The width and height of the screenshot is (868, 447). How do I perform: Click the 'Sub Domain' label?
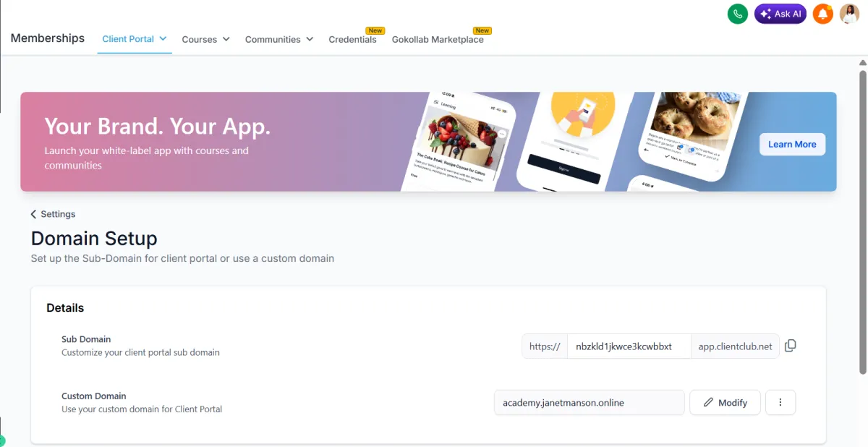[86, 339]
